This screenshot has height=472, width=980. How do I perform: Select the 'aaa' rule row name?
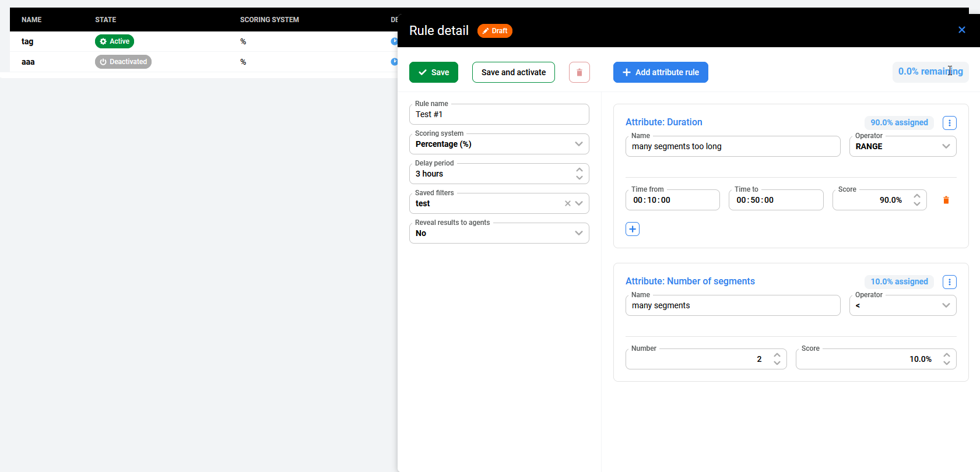pyautogui.click(x=28, y=62)
